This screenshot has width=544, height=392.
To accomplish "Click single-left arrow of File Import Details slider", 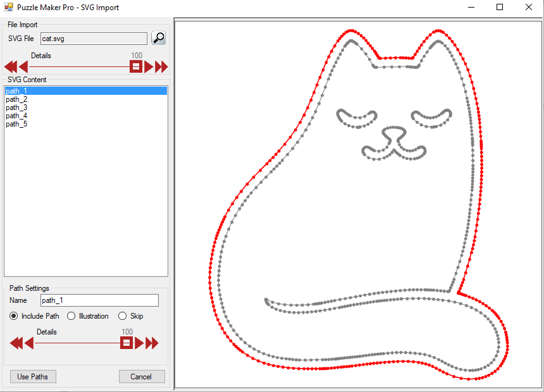I will (x=23, y=66).
